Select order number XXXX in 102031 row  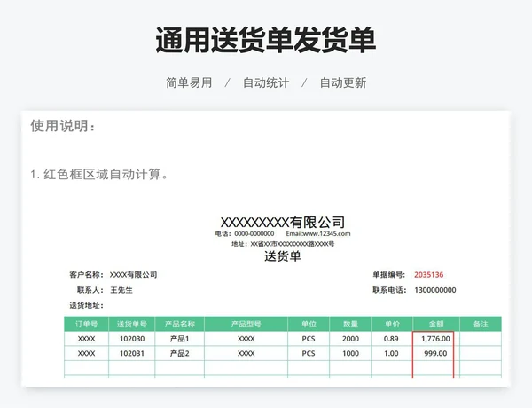[87, 353]
